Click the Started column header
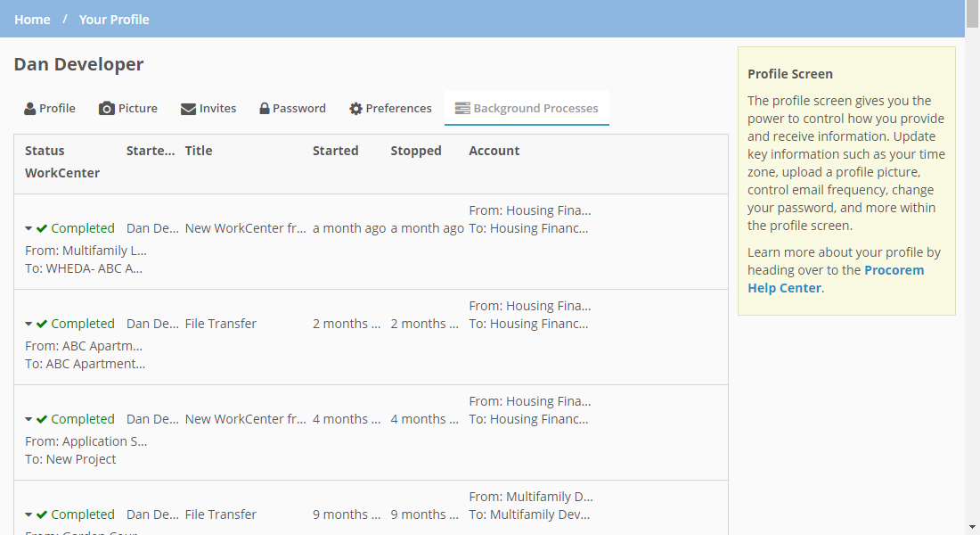 click(x=336, y=151)
